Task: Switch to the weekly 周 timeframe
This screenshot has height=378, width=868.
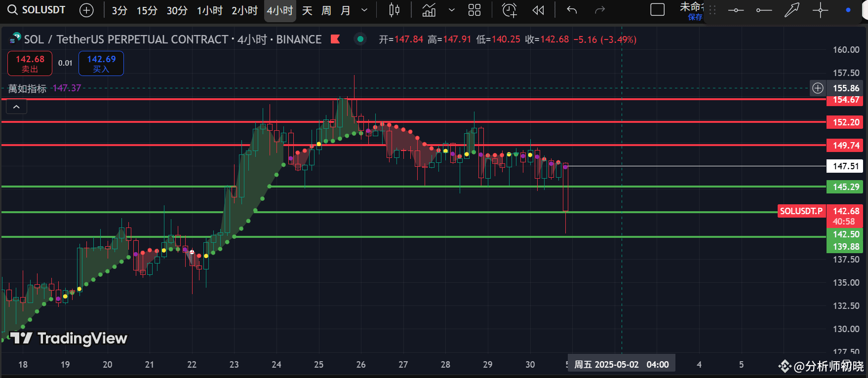Action: tap(326, 10)
